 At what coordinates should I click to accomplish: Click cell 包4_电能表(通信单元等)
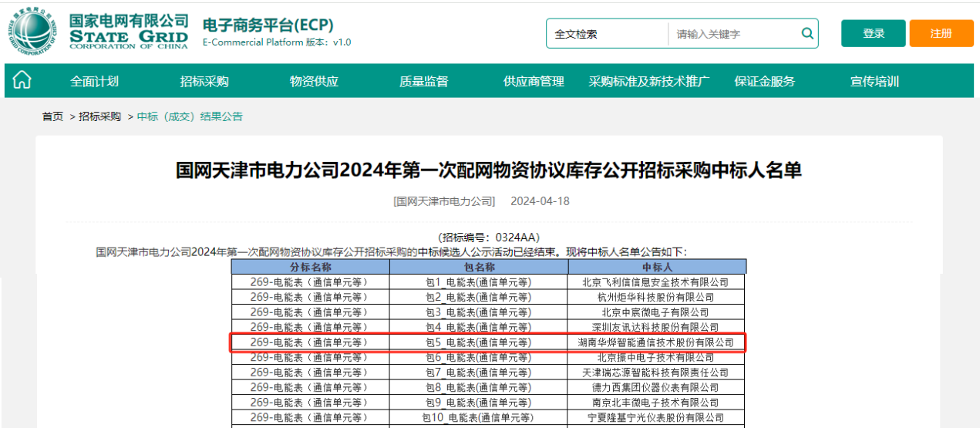tap(479, 327)
